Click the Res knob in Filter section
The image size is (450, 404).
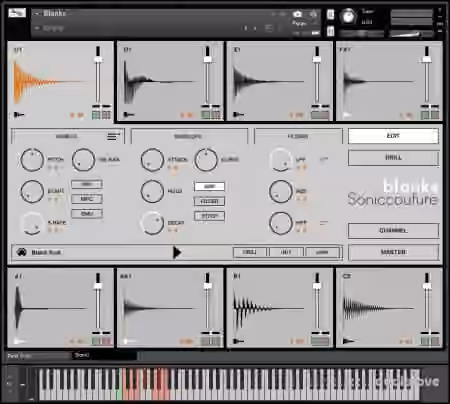coord(281,191)
